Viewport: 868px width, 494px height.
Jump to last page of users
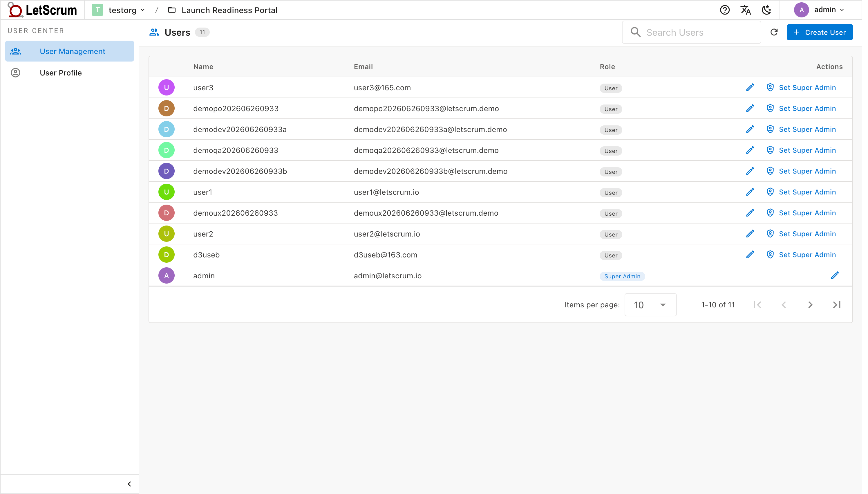point(836,305)
